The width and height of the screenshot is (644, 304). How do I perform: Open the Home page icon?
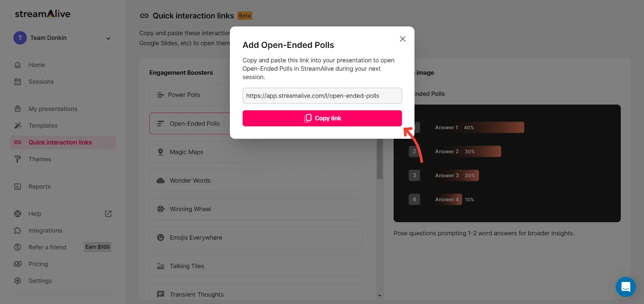[18, 65]
